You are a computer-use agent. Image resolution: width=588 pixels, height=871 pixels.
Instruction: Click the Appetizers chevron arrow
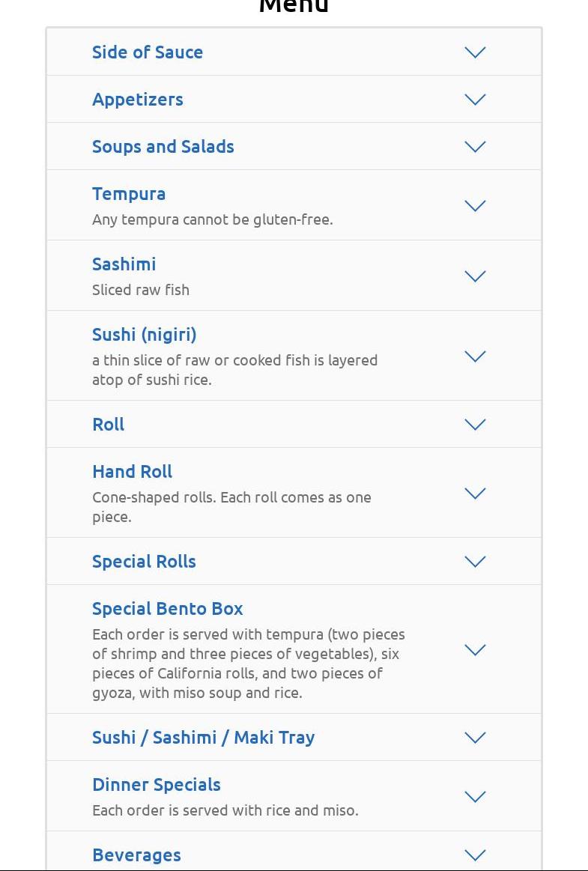[x=475, y=100]
